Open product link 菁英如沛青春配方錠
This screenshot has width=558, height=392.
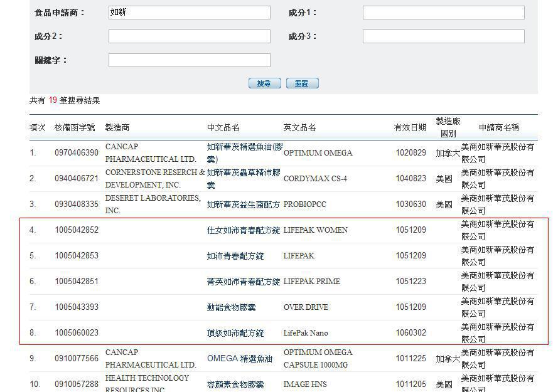tap(244, 282)
